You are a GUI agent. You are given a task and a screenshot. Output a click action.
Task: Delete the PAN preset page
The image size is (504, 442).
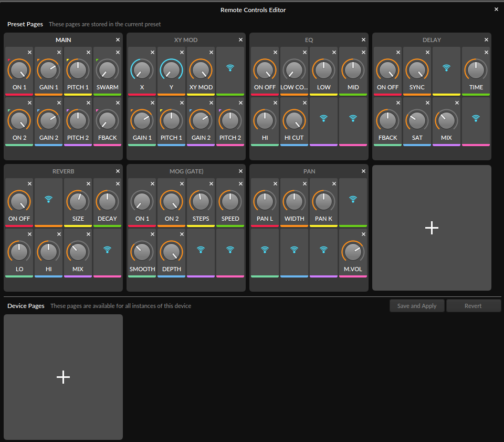tap(363, 171)
